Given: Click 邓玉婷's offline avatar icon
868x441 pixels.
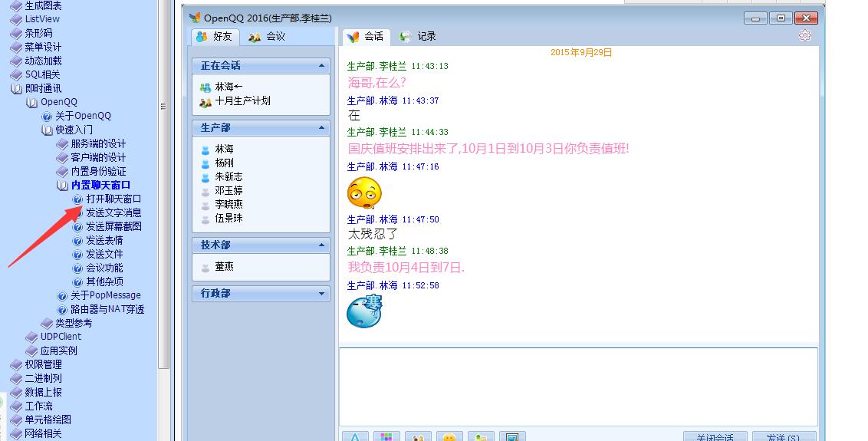Looking at the screenshot, I should coord(205,191).
